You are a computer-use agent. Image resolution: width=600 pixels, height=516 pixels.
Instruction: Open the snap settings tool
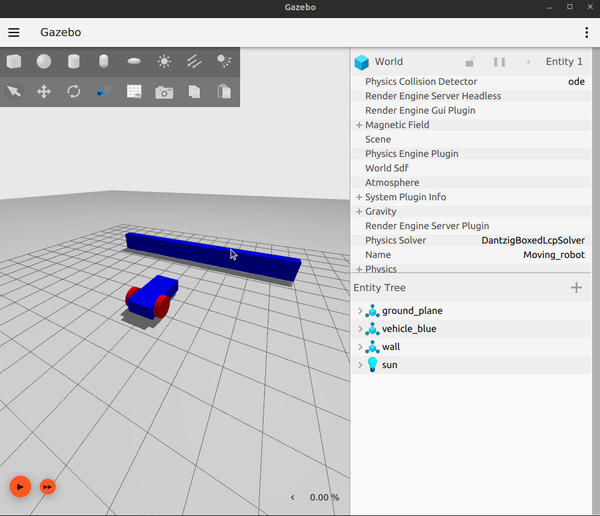[x=104, y=91]
